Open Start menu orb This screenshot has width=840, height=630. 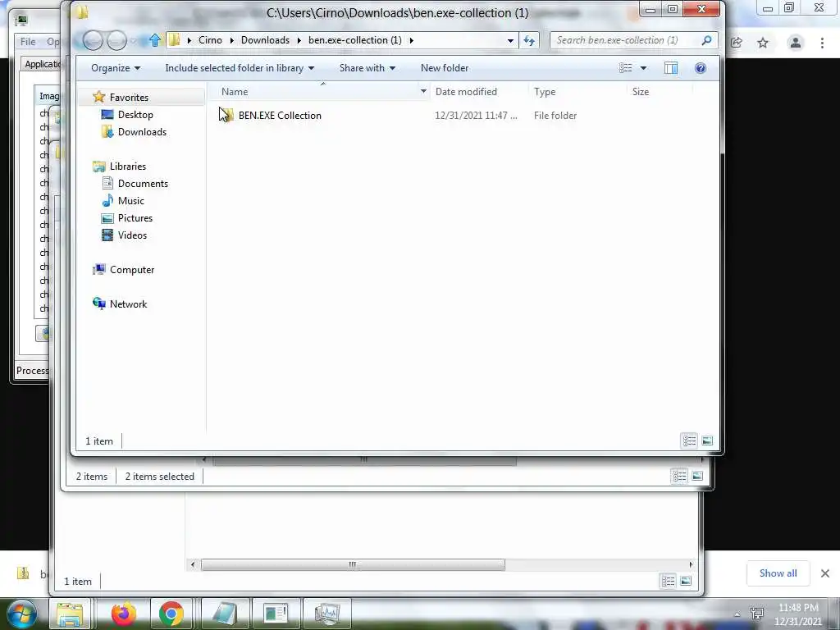point(21,614)
